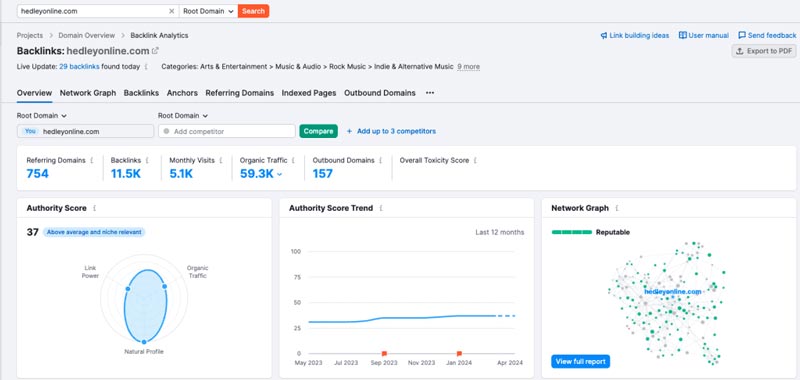Image resolution: width=800 pixels, height=380 pixels.
Task: Click the Above average and niche relevant badge
Action: click(94, 232)
